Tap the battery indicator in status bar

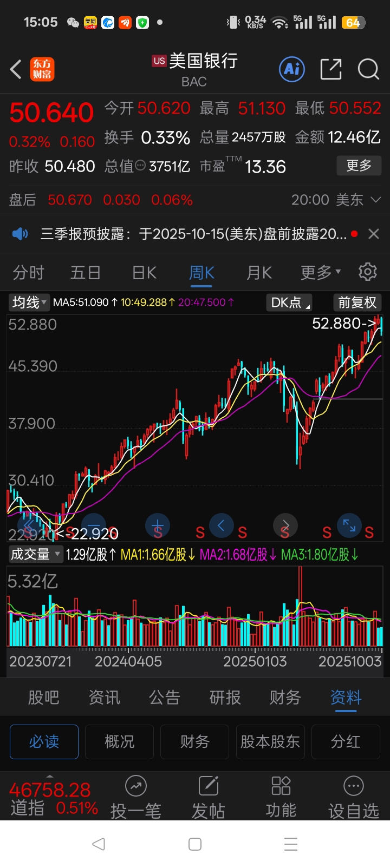353,22
